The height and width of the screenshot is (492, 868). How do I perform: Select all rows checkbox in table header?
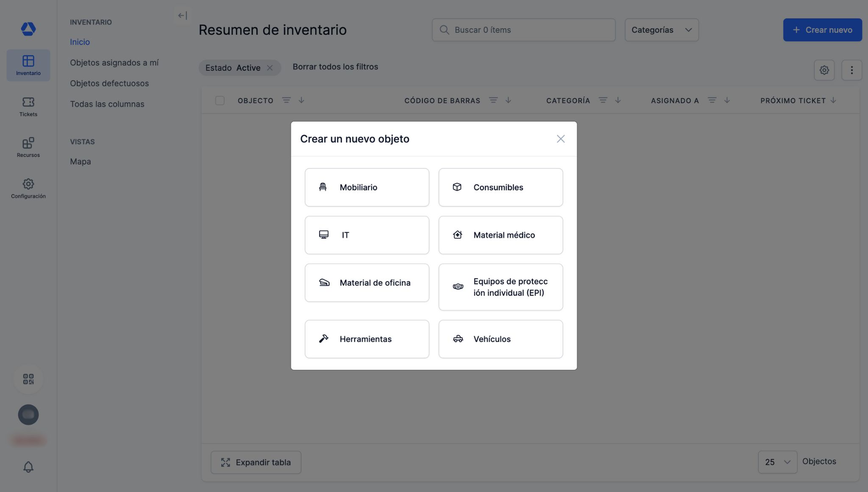[220, 101]
